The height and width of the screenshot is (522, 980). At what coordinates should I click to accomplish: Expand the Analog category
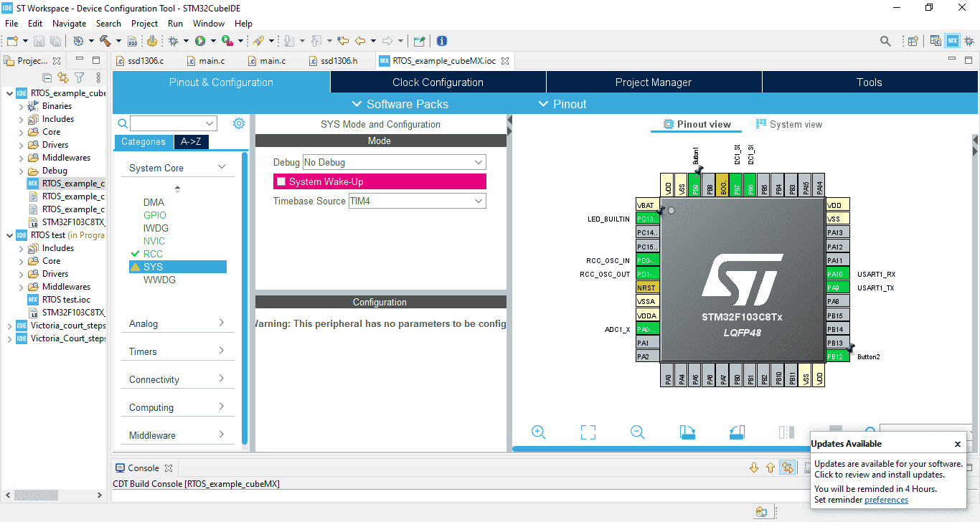pos(177,323)
